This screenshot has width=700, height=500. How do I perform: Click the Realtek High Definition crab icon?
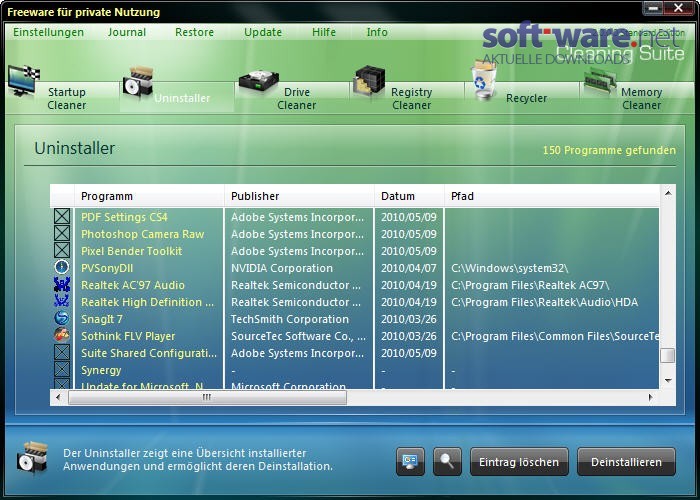pos(62,301)
